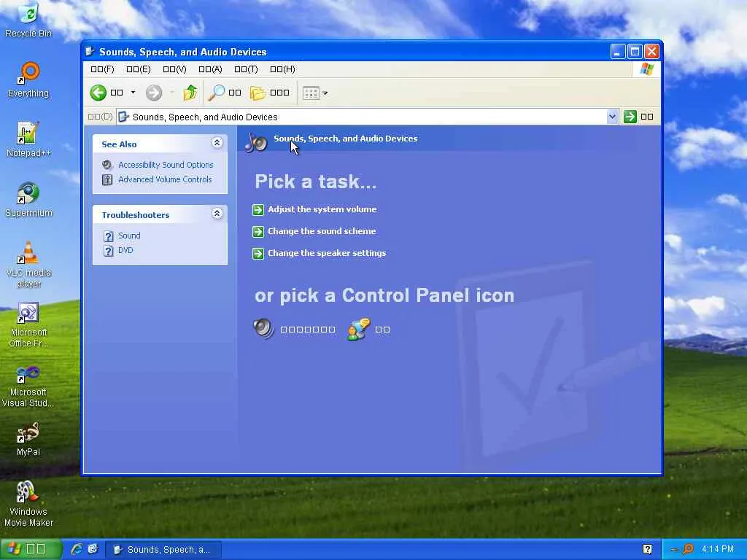Click the green Go arrow button

click(x=630, y=117)
